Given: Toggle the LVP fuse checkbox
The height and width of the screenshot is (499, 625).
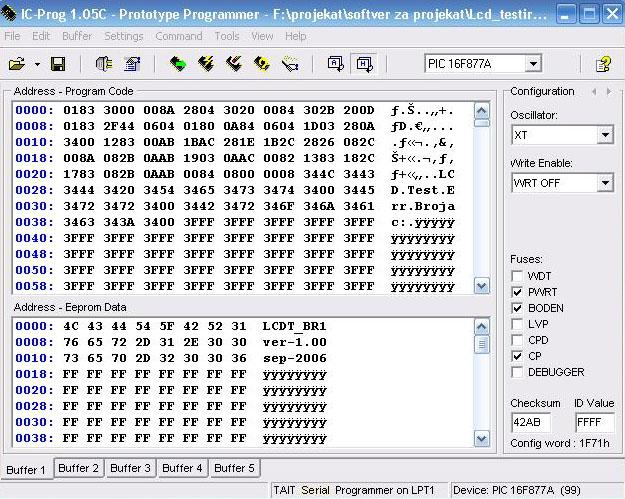Looking at the screenshot, I should tap(517, 324).
